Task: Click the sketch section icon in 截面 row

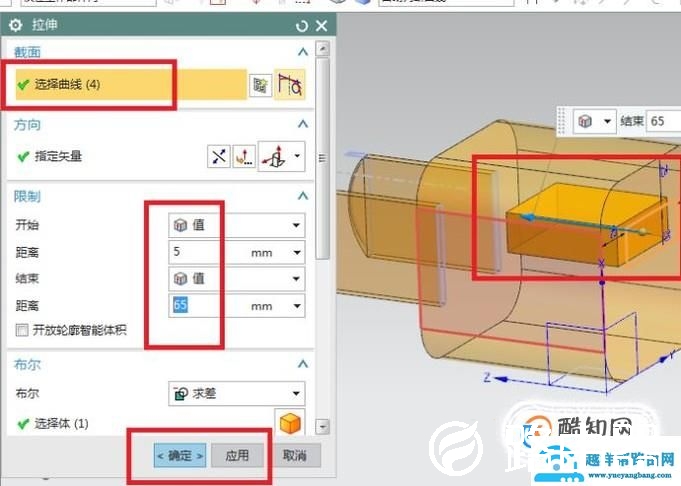Action: (261, 86)
